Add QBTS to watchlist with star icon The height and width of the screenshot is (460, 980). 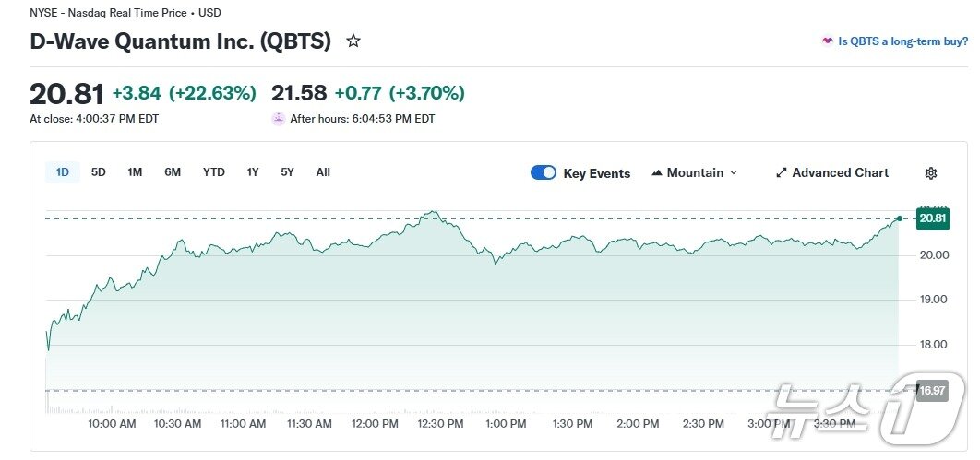click(353, 41)
